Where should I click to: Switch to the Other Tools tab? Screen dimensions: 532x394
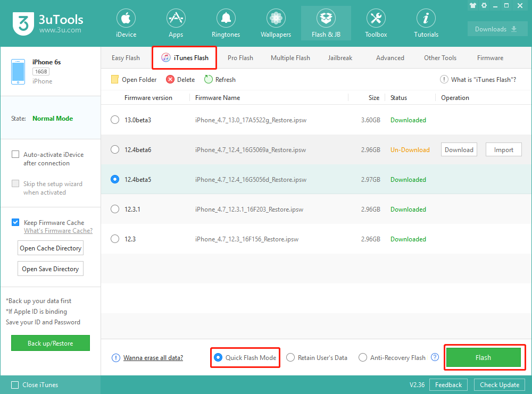pyautogui.click(x=440, y=58)
